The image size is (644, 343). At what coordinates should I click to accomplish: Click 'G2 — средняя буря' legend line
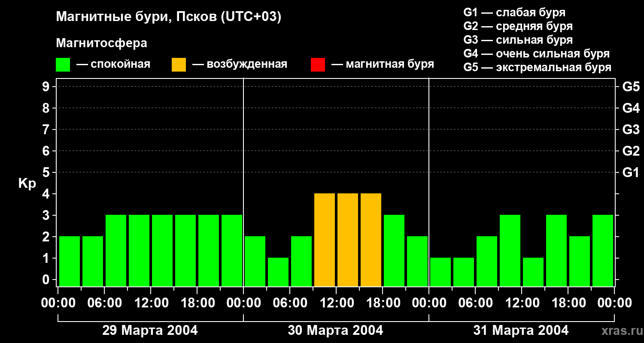pyautogui.click(x=518, y=26)
